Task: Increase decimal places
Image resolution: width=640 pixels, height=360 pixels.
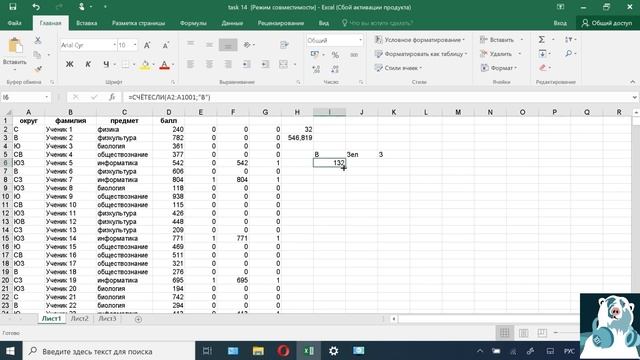Action: point(316,69)
